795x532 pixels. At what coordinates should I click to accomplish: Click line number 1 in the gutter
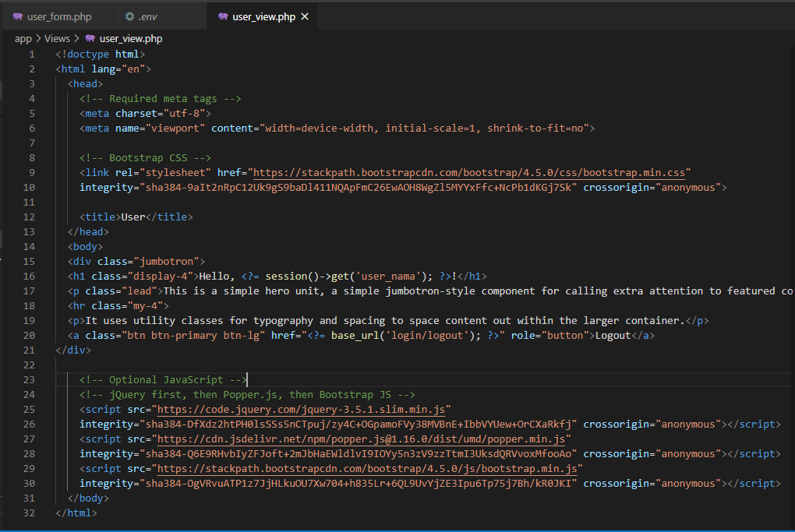point(32,55)
